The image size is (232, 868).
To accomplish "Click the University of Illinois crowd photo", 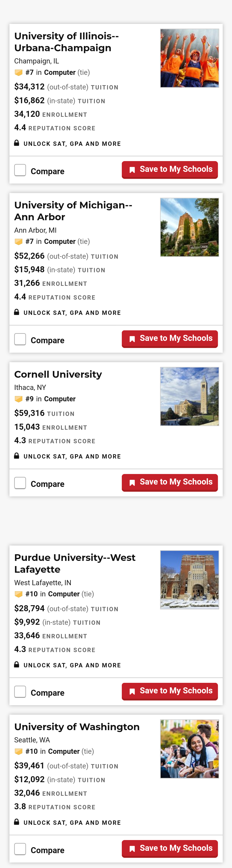I will [x=189, y=58].
